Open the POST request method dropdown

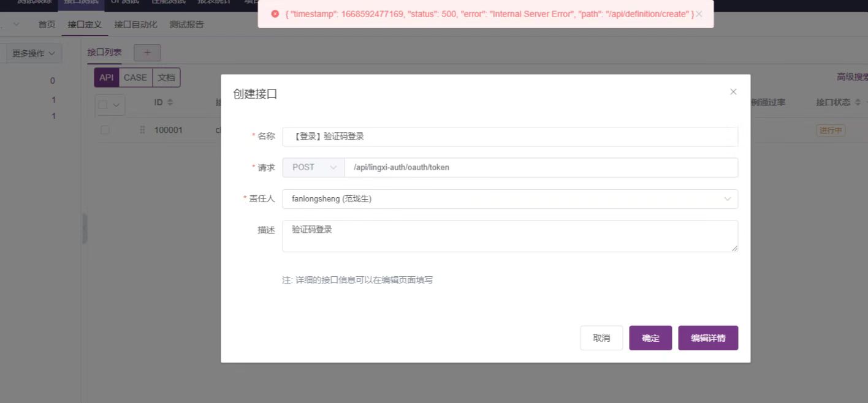click(313, 167)
